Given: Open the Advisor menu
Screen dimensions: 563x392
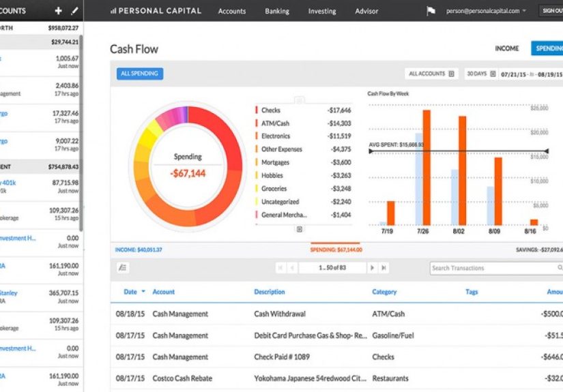Looking at the screenshot, I should pyautogui.click(x=366, y=11).
